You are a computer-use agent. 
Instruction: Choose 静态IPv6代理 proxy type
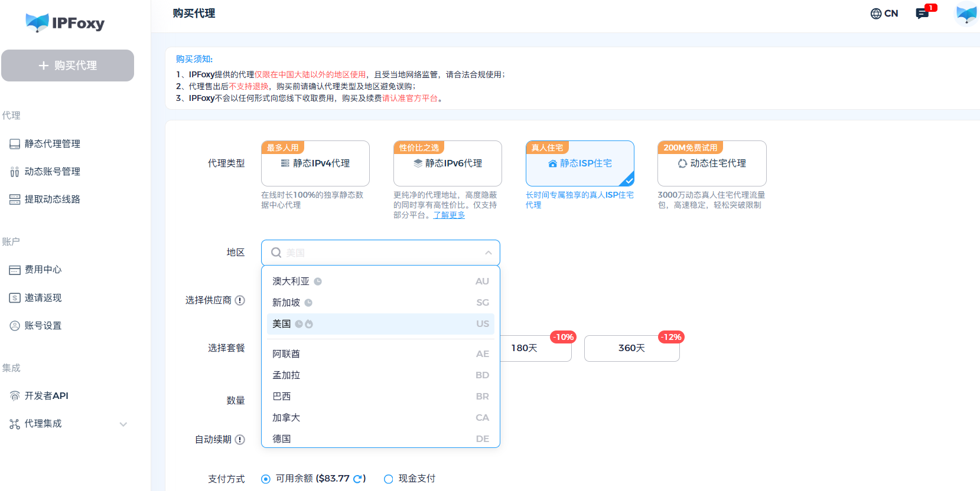[x=448, y=163]
